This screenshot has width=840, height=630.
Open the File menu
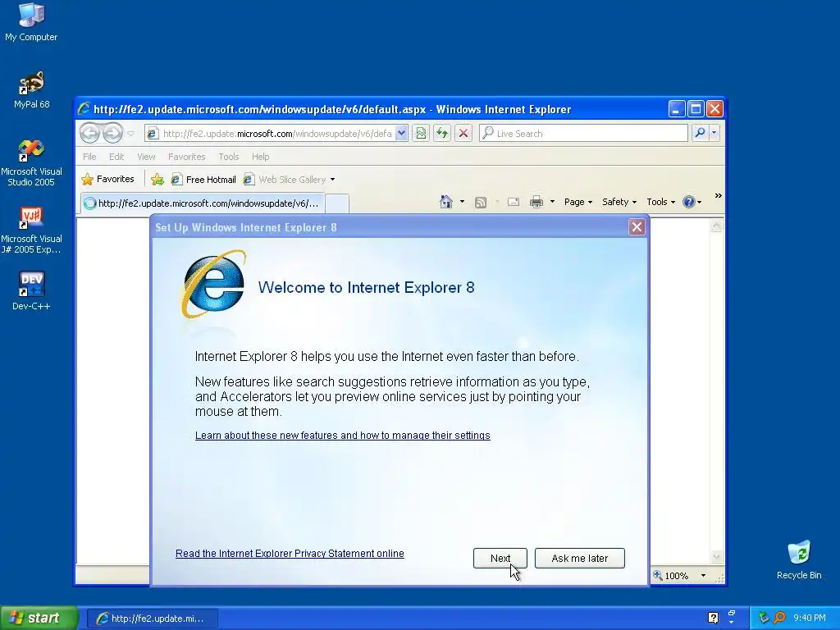pos(89,157)
